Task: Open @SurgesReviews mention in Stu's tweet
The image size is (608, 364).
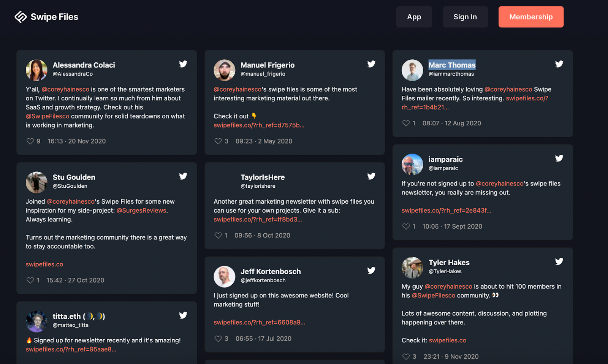Action: [x=141, y=210]
